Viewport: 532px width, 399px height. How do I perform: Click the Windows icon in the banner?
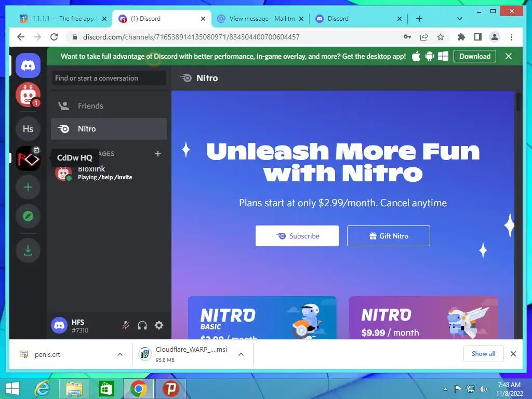(443, 56)
